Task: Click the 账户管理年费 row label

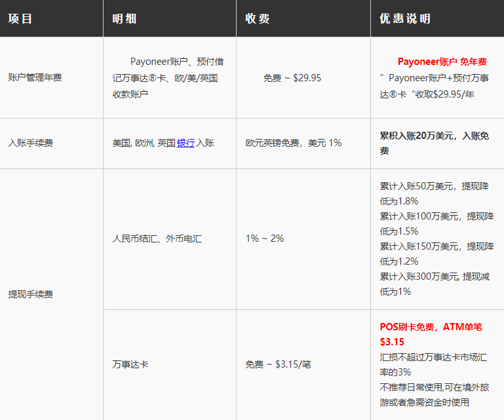Action: 35,77
